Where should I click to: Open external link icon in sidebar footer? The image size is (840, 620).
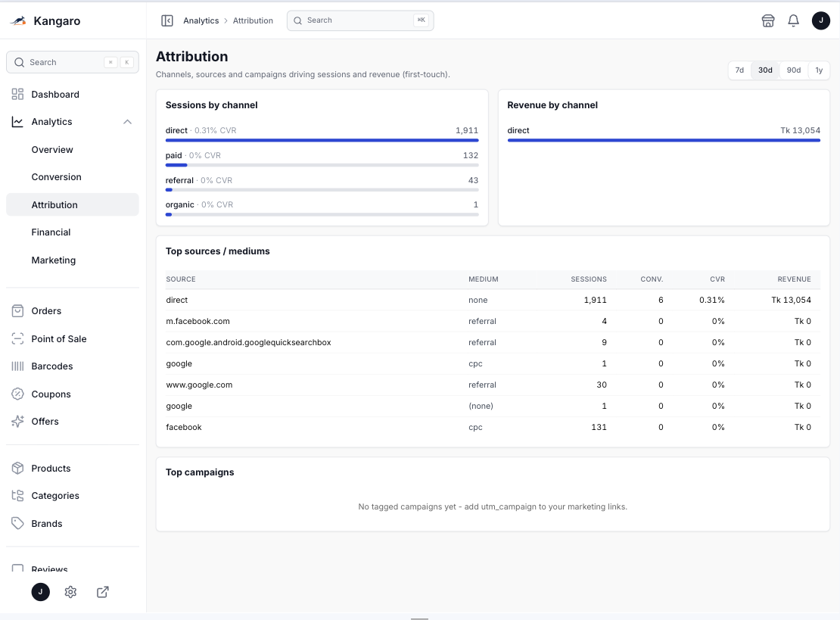point(103,591)
